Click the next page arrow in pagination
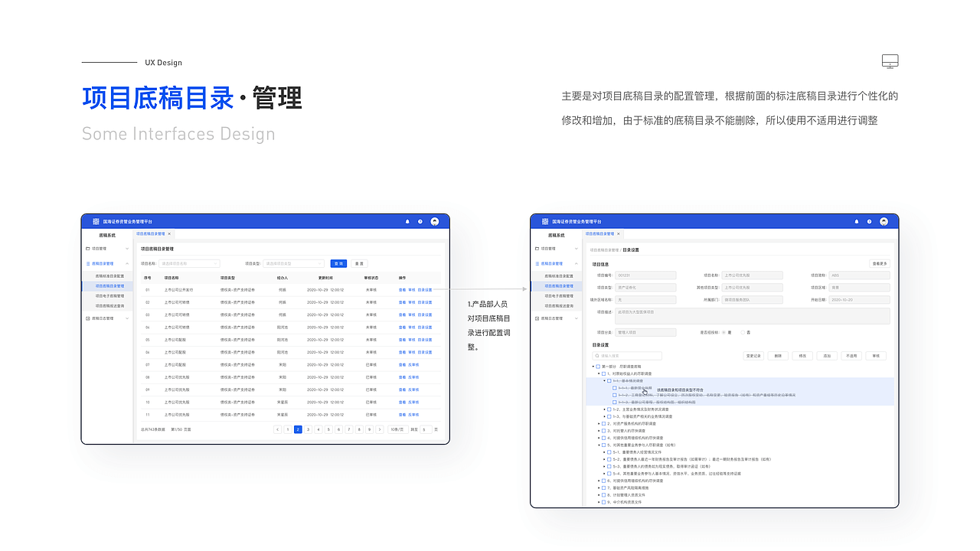 point(379,429)
